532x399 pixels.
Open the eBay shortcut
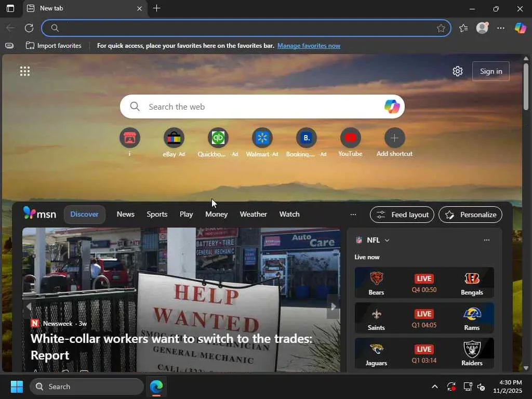(174, 138)
